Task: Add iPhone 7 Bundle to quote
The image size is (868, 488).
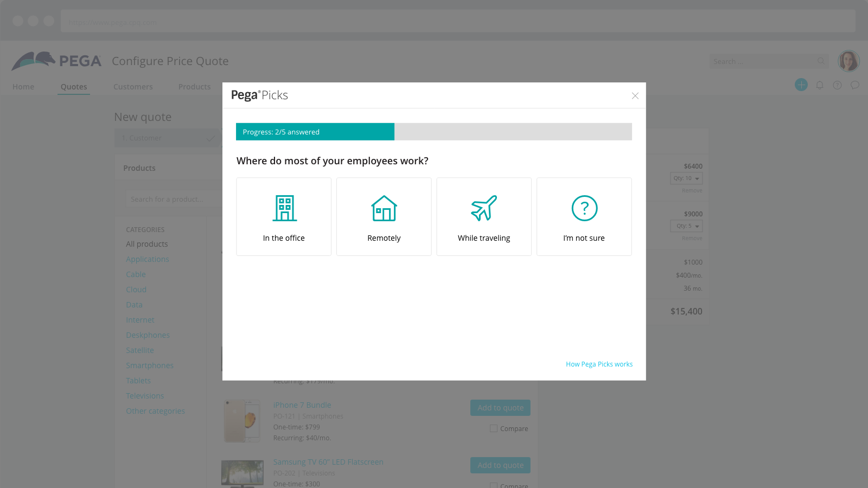Action: 500,408
